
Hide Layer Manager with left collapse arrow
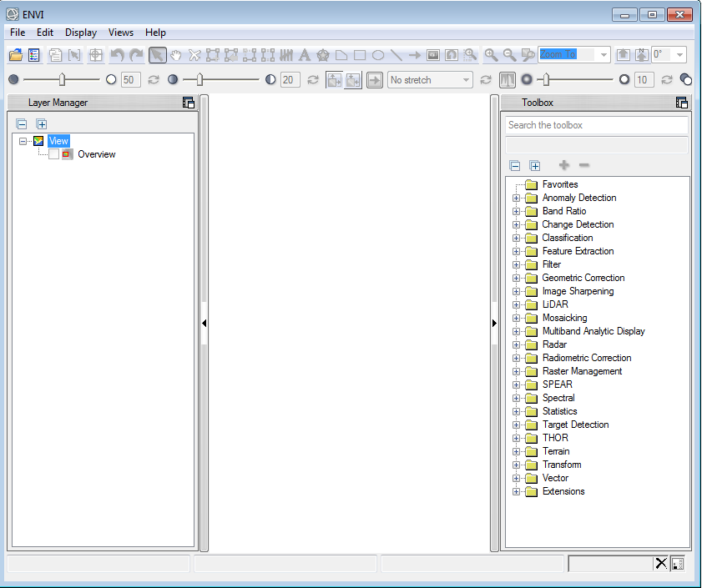pos(205,323)
